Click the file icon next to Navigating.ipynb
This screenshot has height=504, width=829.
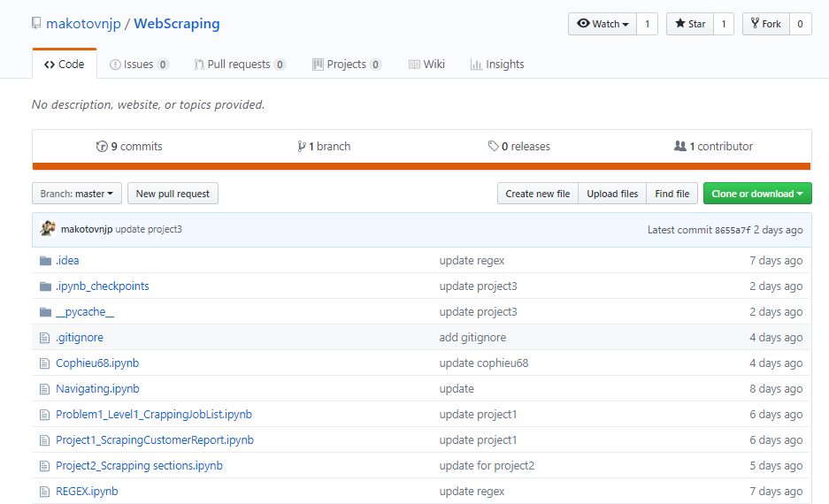tap(45, 389)
